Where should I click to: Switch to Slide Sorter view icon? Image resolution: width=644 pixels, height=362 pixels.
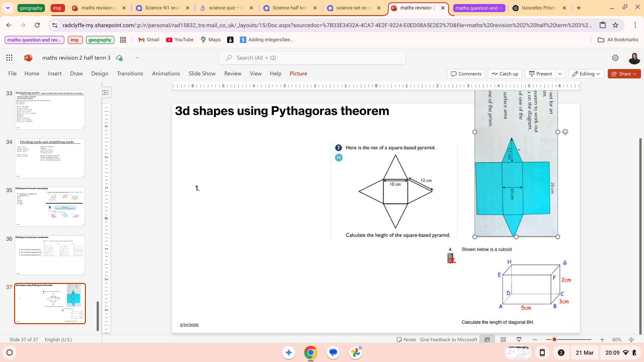tap(503, 339)
